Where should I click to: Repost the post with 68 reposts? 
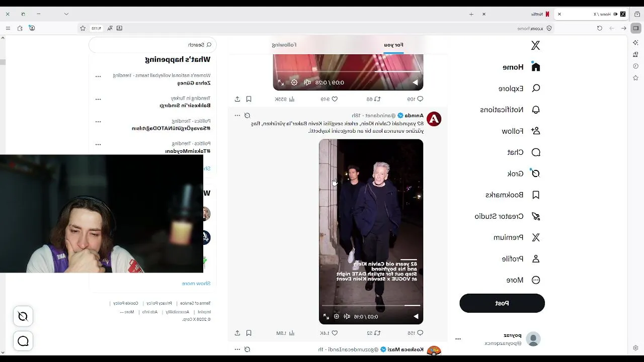click(373, 99)
